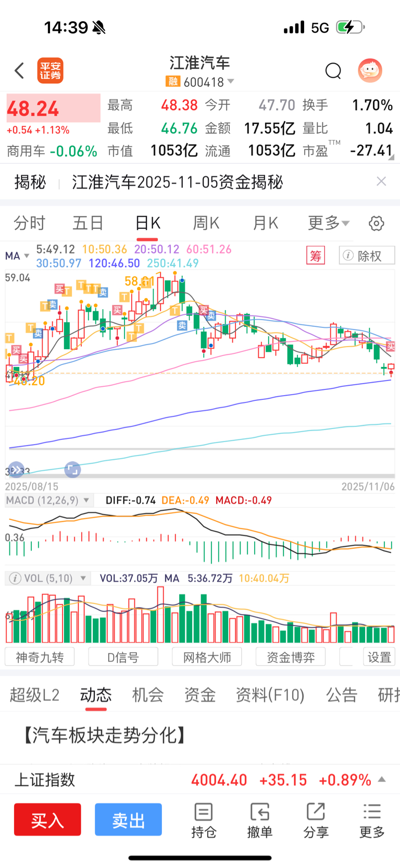Tap 商用车 sector label
This screenshot has width=400, height=868.
(x=26, y=151)
